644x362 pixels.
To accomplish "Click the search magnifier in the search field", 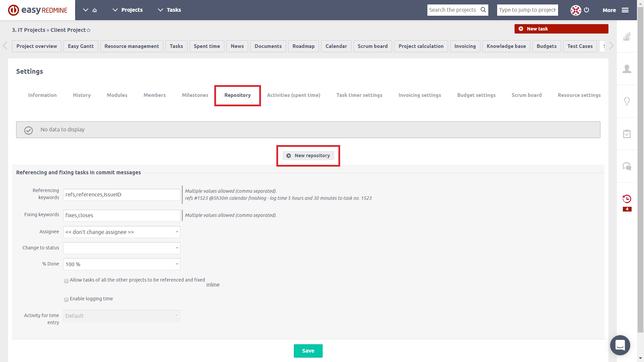I will pos(483,10).
